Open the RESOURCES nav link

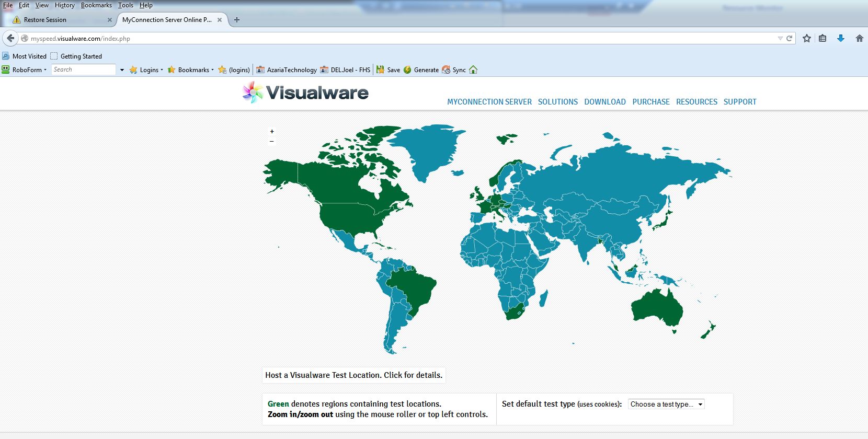point(696,102)
